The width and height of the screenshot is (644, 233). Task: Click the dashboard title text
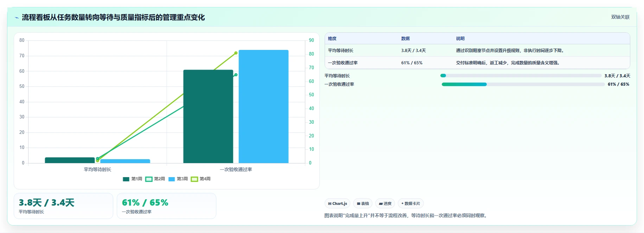(113, 18)
